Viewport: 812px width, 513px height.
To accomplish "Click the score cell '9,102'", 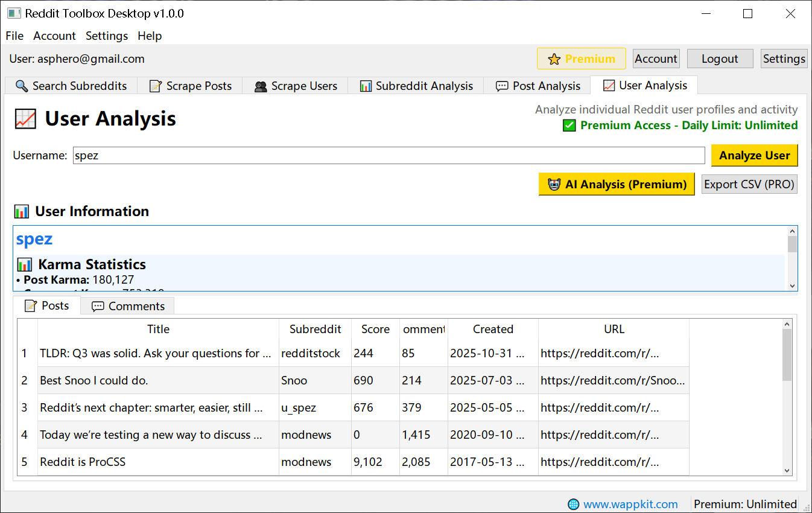I will tap(376, 462).
